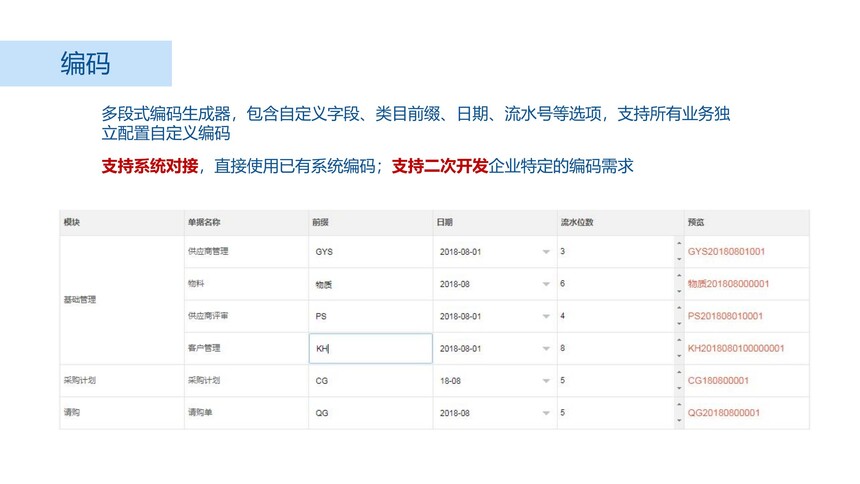The height and width of the screenshot is (484, 860).
Task: Open date dropdown in 供应商评审 row
Action: (546, 317)
